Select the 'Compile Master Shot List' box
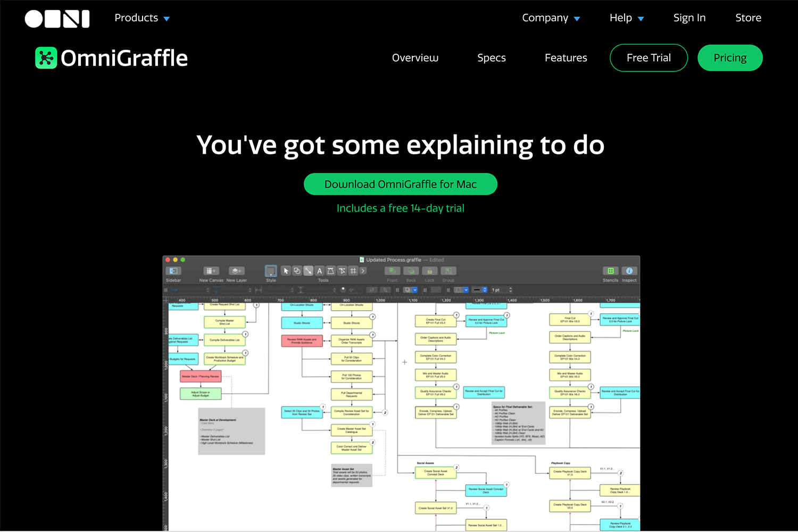Viewport: 798px width, 532px height. coord(225,322)
